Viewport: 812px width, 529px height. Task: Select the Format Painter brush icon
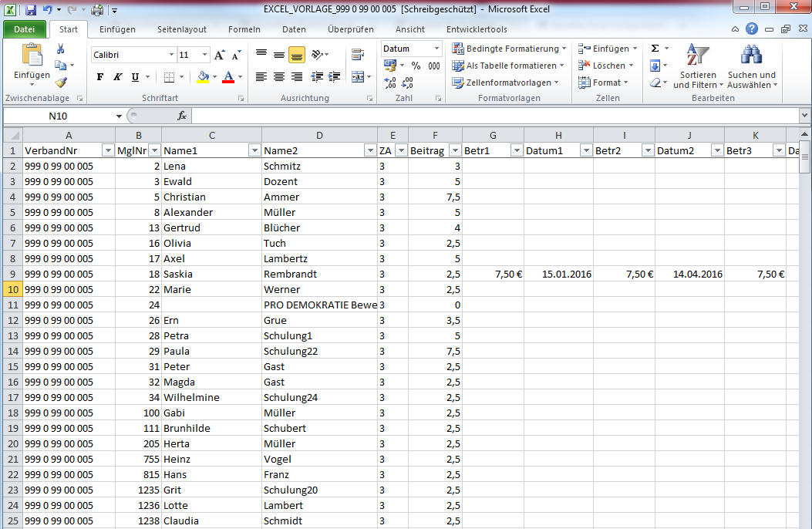[x=60, y=83]
